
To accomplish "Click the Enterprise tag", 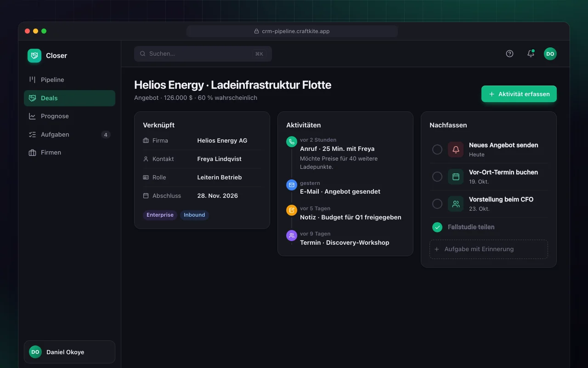I will coord(160,215).
